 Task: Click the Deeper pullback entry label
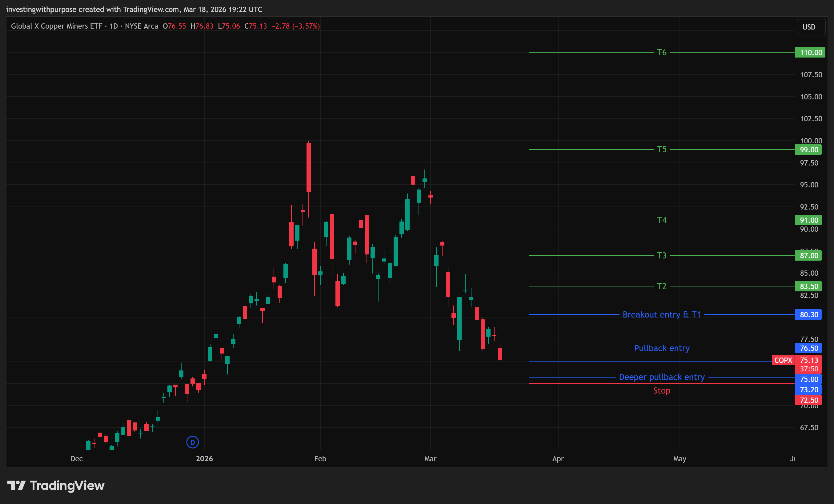tap(661, 377)
